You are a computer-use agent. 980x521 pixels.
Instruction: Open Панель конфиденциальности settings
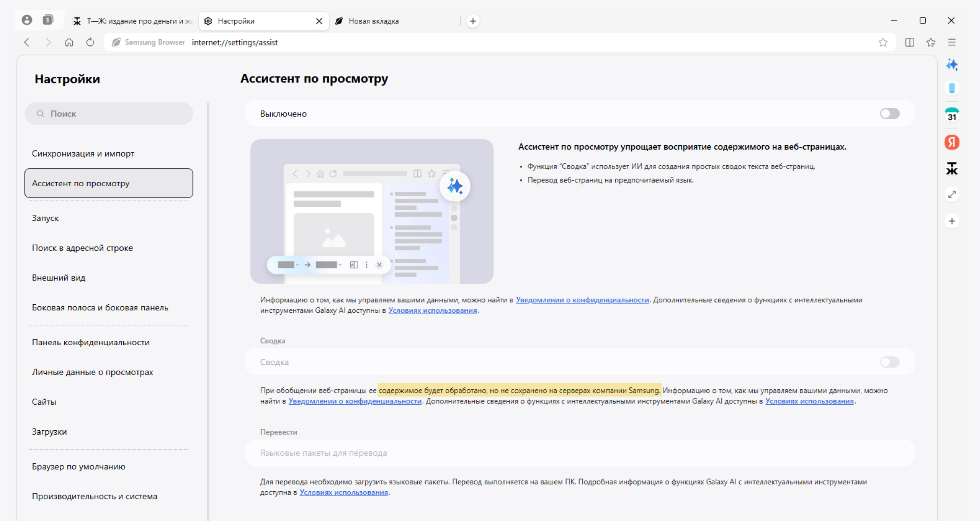(109, 342)
